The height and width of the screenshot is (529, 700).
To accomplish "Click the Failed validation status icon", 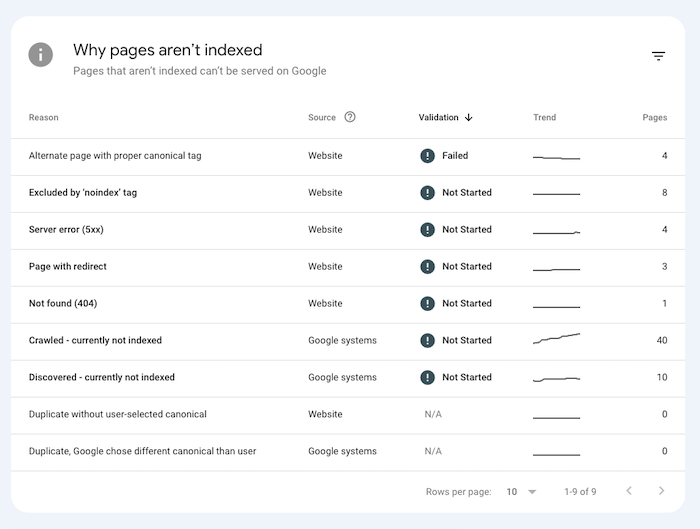I will coord(428,156).
